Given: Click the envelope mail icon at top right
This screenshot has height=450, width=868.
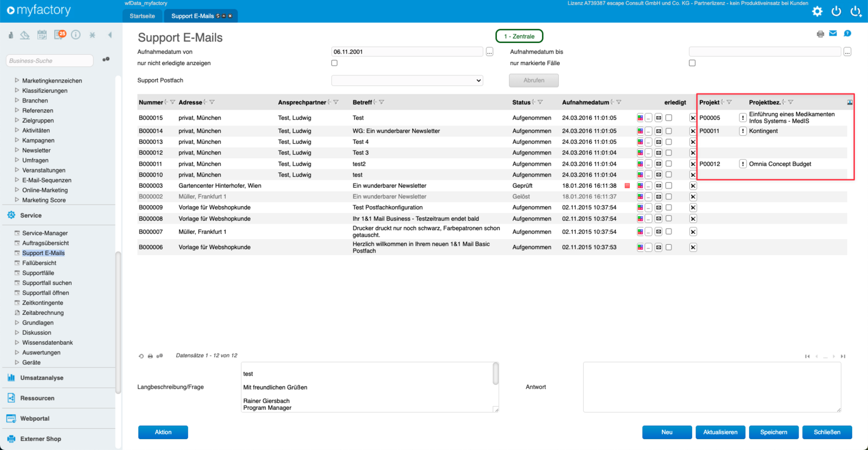Looking at the screenshot, I should click(x=833, y=34).
